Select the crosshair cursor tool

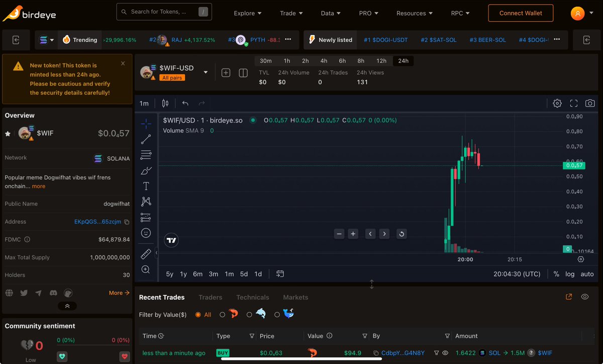pos(146,124)
